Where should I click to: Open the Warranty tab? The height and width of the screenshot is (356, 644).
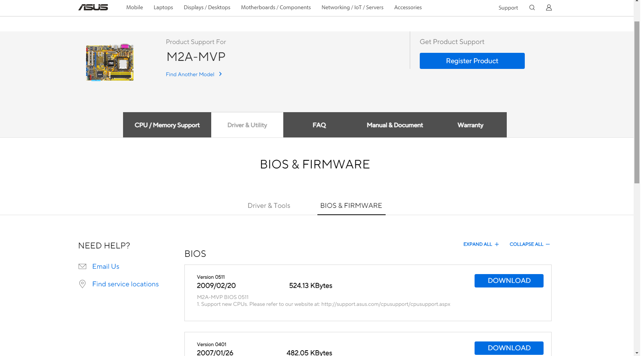pyautogui.click(x=470, y=125)
